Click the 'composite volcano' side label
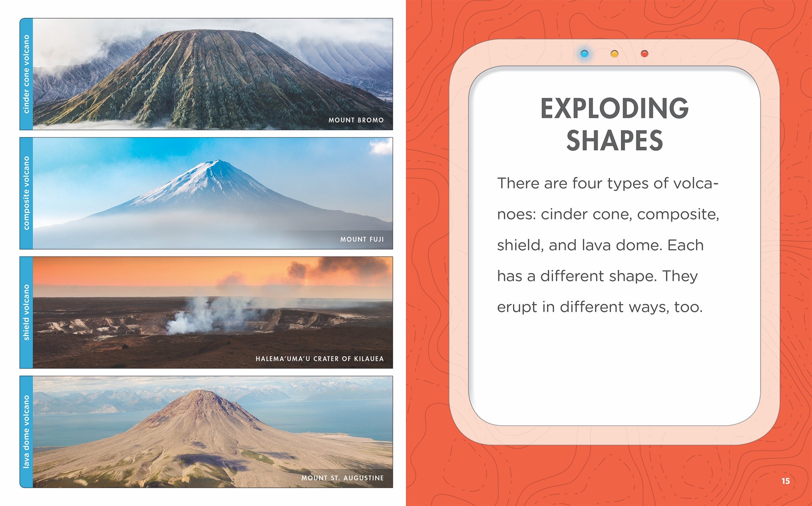This screenshot has height=506, width=812. (27, 193)
